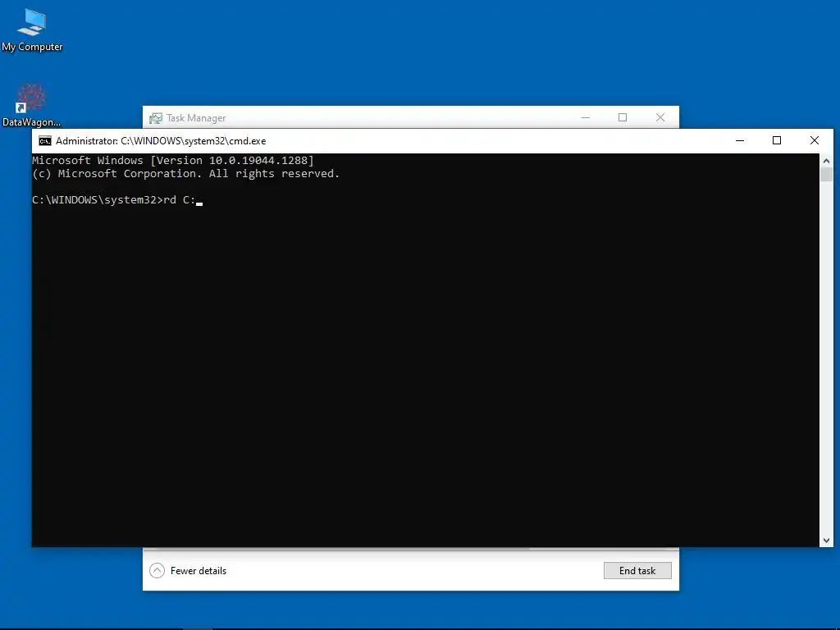
Task: Click the 'rd C:' command line text
Action: (180, 200)
